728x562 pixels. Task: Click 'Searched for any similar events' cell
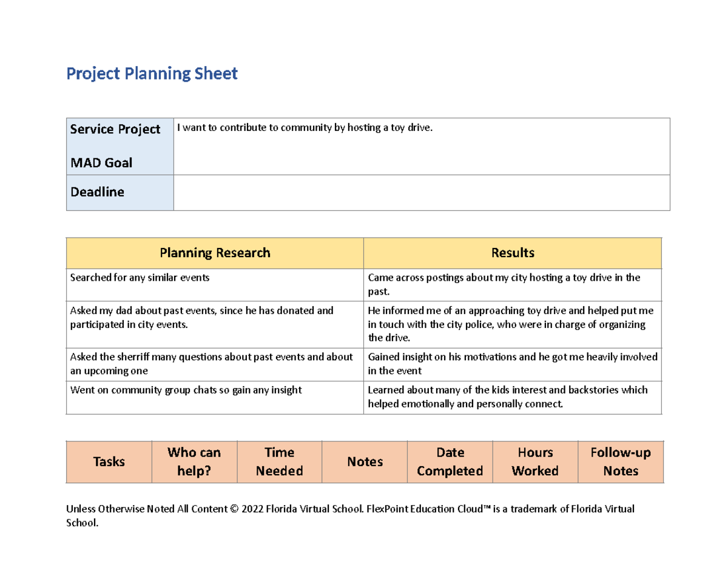(x=215, y=285)
